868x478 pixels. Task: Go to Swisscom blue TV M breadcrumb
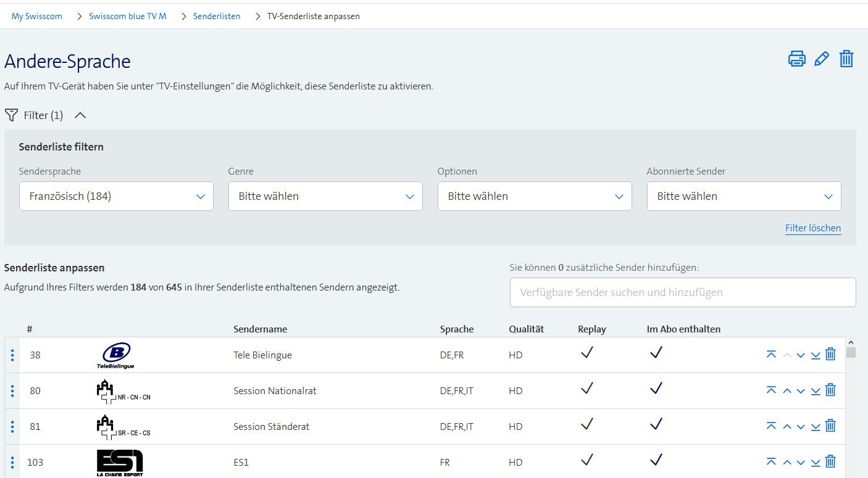(x=128, y=16)
